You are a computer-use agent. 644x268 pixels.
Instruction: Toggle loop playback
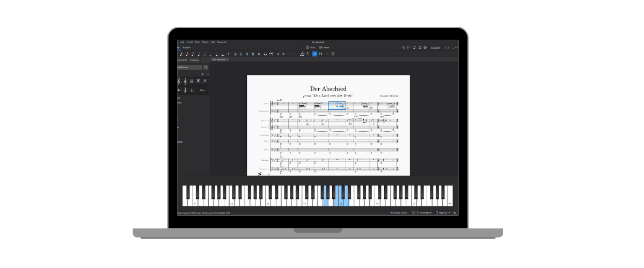tap(414, 48)
